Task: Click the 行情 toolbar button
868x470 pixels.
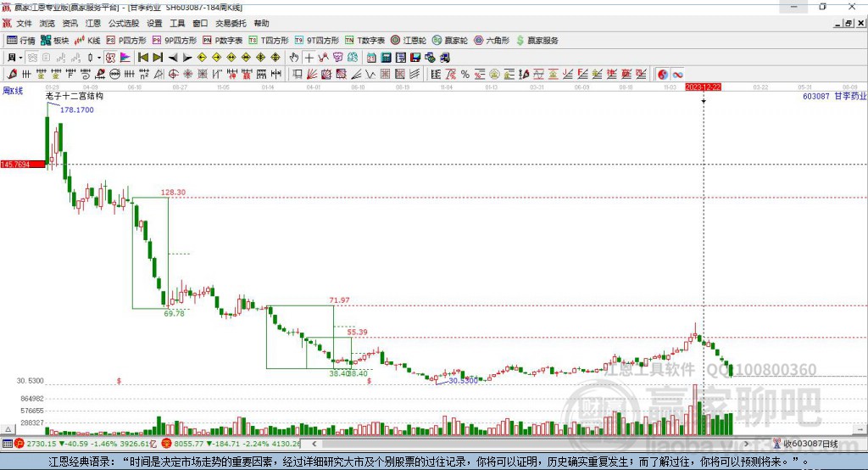Action: 21,41
